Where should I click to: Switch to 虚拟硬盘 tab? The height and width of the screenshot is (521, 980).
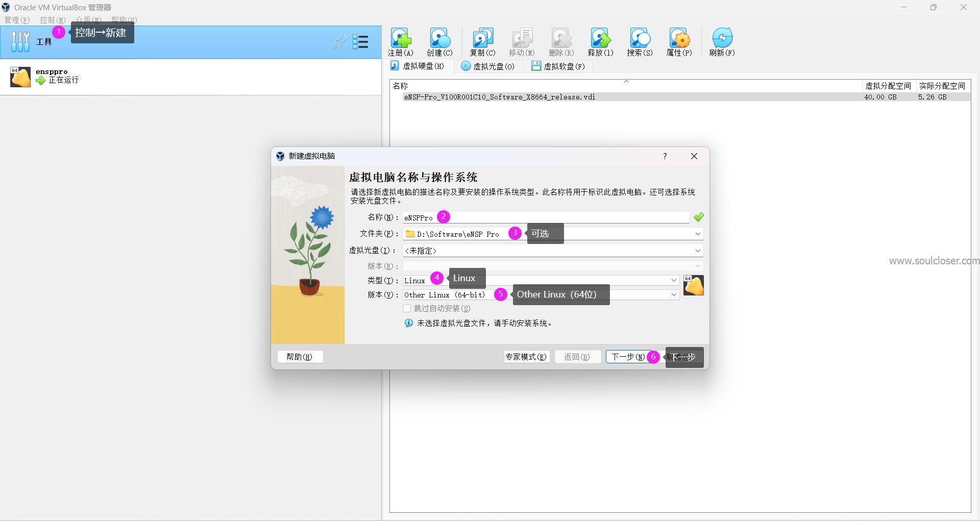(x=418, y=66)
